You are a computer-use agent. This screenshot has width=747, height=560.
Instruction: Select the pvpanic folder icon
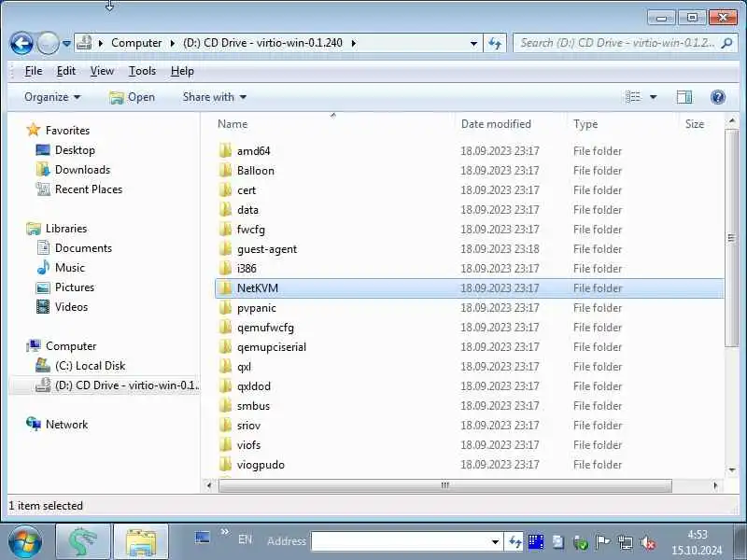[x=225, y=308]
